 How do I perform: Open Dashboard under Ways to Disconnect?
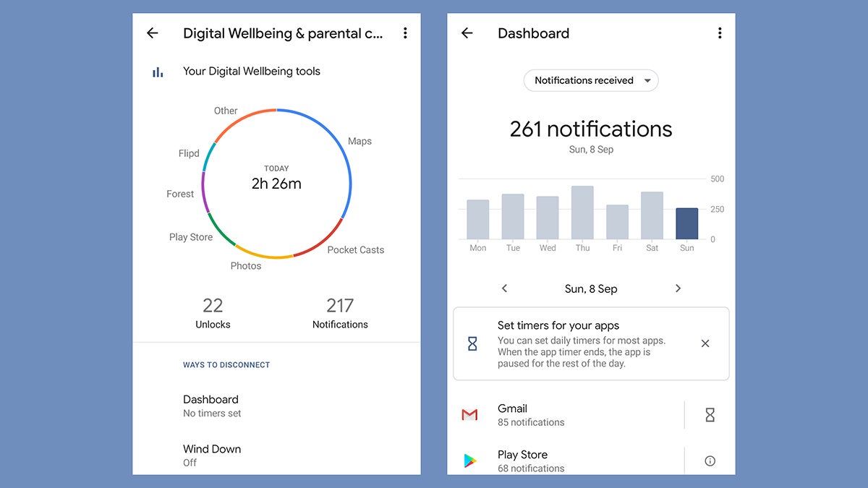(211, 406)
